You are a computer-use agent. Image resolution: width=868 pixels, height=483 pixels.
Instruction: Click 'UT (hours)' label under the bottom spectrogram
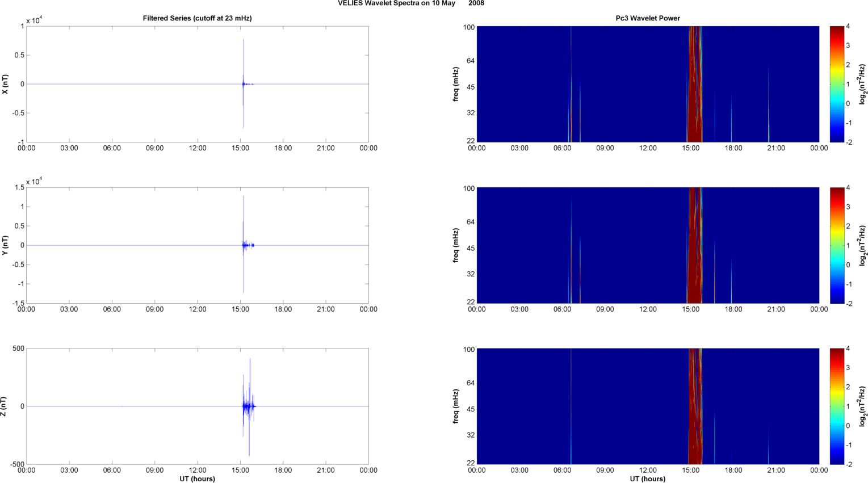point(648,478)
